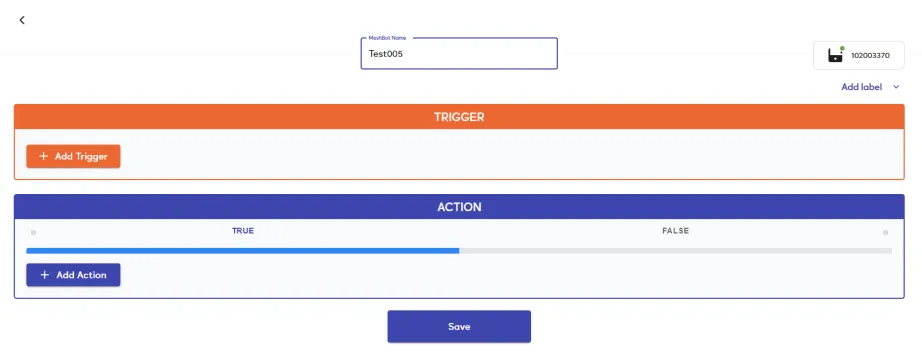Click the plus icon on Add Trigger
The width and height of the screenshot is (922, 362).
[43, 156]
